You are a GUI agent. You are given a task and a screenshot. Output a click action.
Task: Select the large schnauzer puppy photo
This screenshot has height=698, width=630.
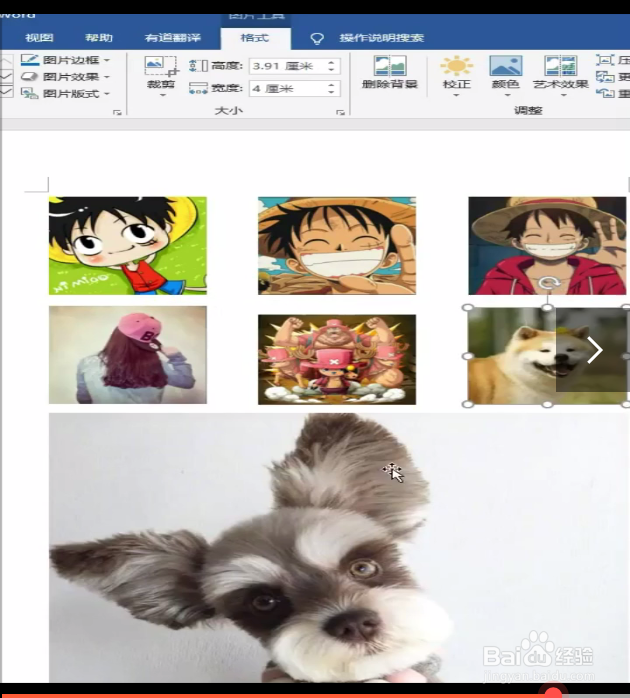coord(338,548)
